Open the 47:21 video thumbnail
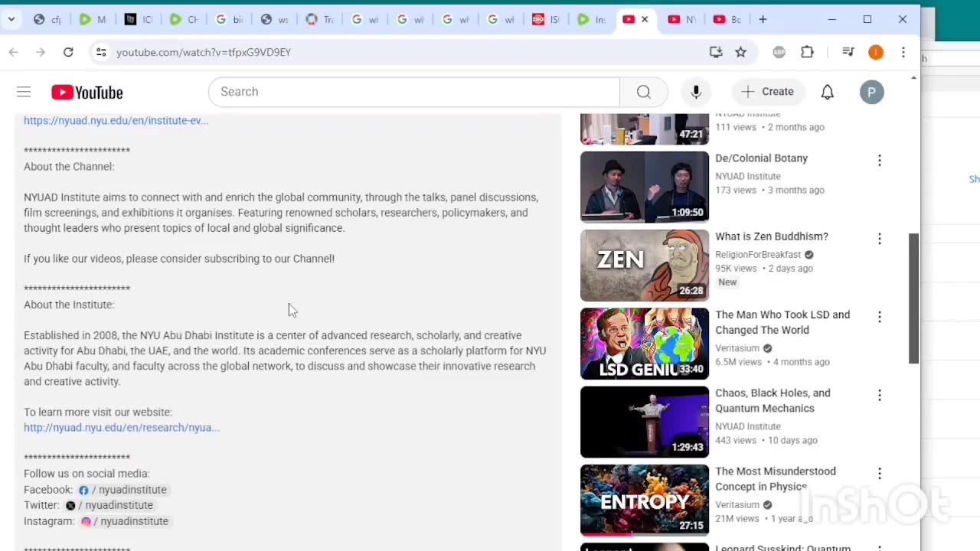The height and width of the screenshot is (551, 980). tap(645, 129)
